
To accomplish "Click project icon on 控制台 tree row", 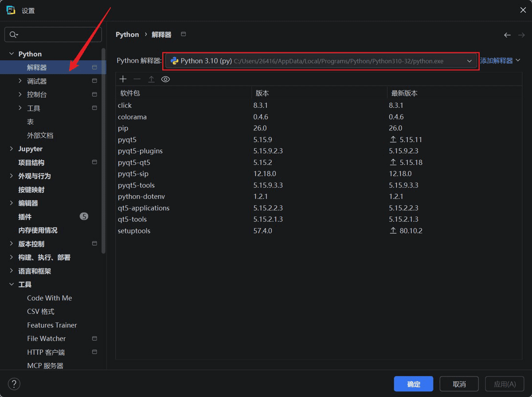I will click(x=94, y=94).
